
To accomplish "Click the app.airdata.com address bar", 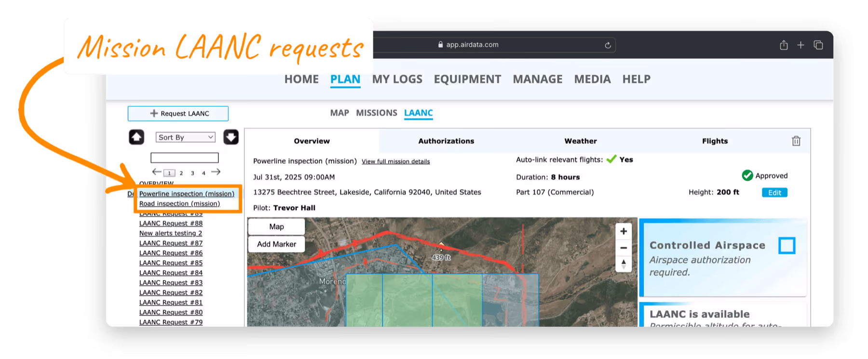I will (x=472, y=45).
